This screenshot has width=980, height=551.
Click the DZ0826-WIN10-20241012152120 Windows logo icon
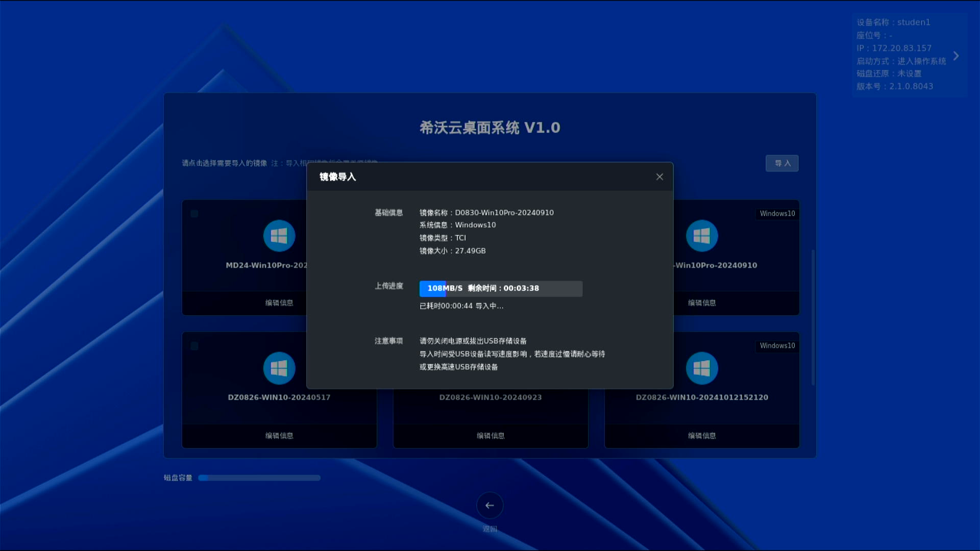pos(702,368)
